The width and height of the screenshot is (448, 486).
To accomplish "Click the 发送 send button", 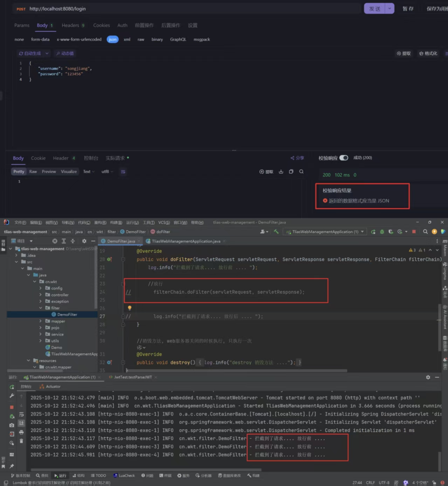I will (374, 9).
